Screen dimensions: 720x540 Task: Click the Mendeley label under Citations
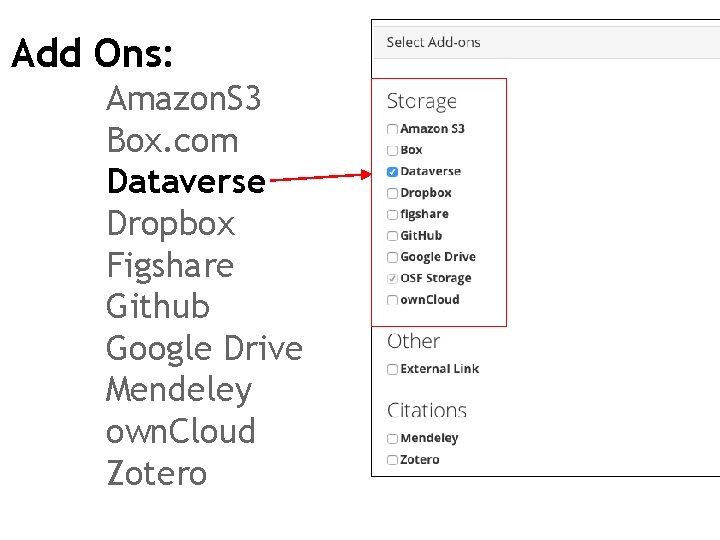click(x=429, y=438)
